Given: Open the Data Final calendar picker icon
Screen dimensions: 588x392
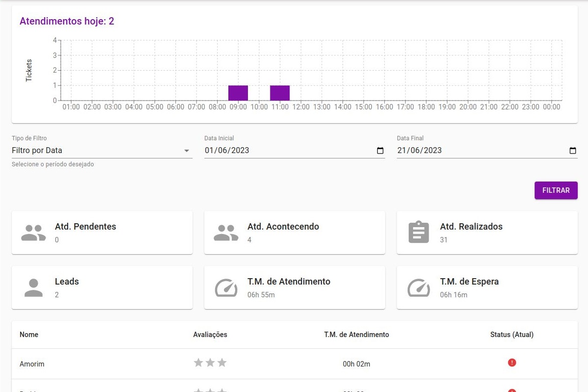Looking at the screenshot, I should (572, 151).
